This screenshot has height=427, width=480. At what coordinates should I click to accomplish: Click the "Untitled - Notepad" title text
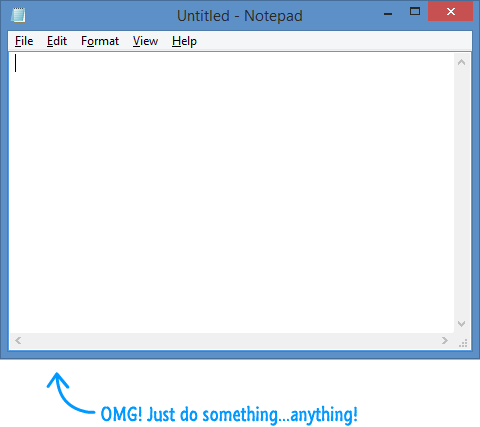pos(240,16)
